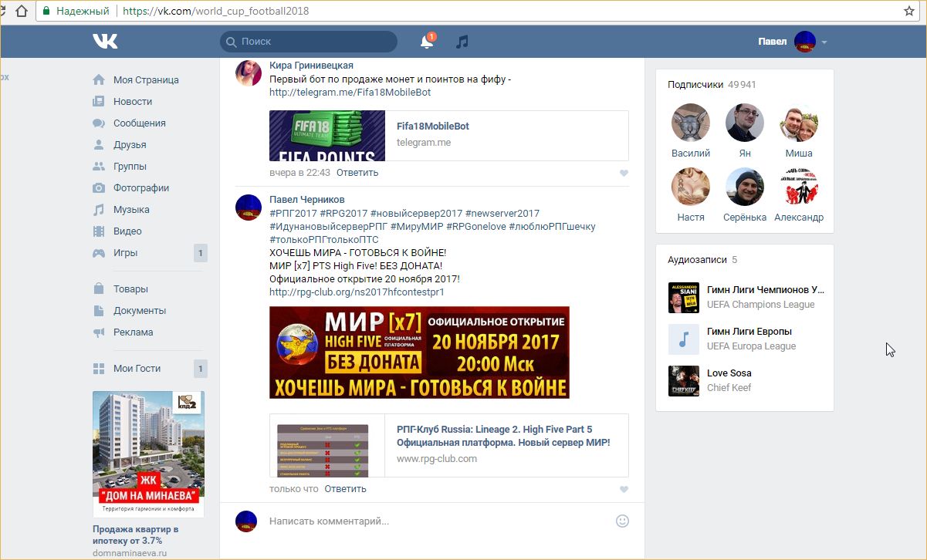Click the Мои Гости counter badge
Viewport: 927px width, 560px height.
[x=201, y=369]
